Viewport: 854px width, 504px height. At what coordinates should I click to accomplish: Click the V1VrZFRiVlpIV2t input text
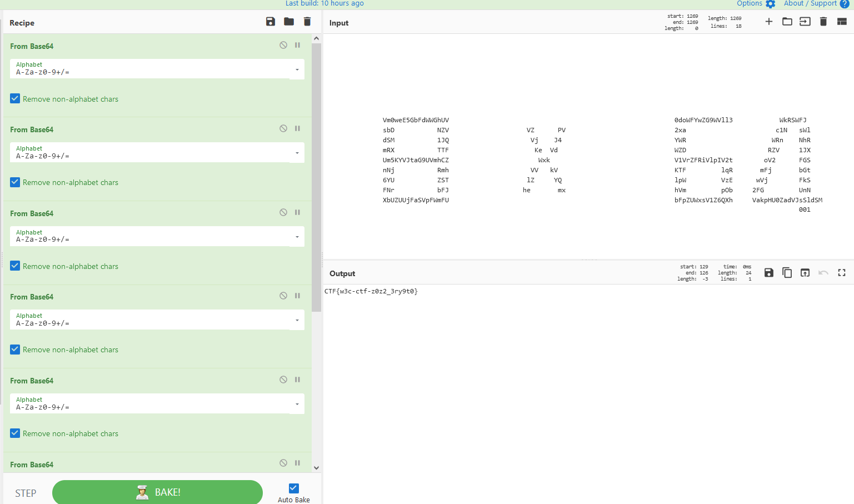point(703,160)
